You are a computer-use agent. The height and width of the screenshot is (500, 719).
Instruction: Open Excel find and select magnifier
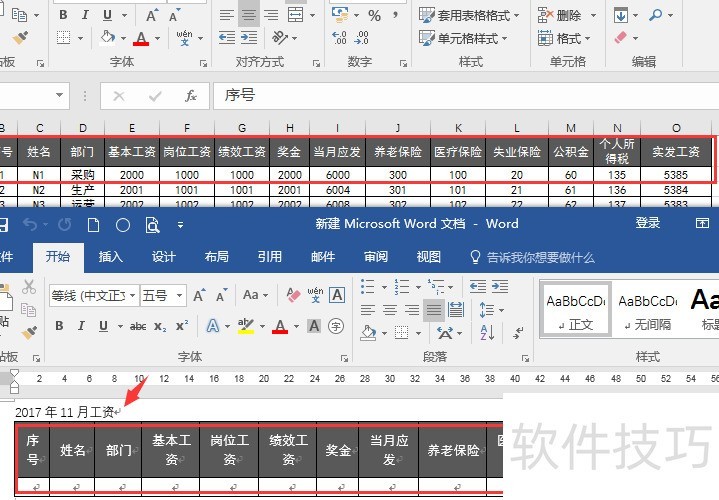(x=656, y=15)
